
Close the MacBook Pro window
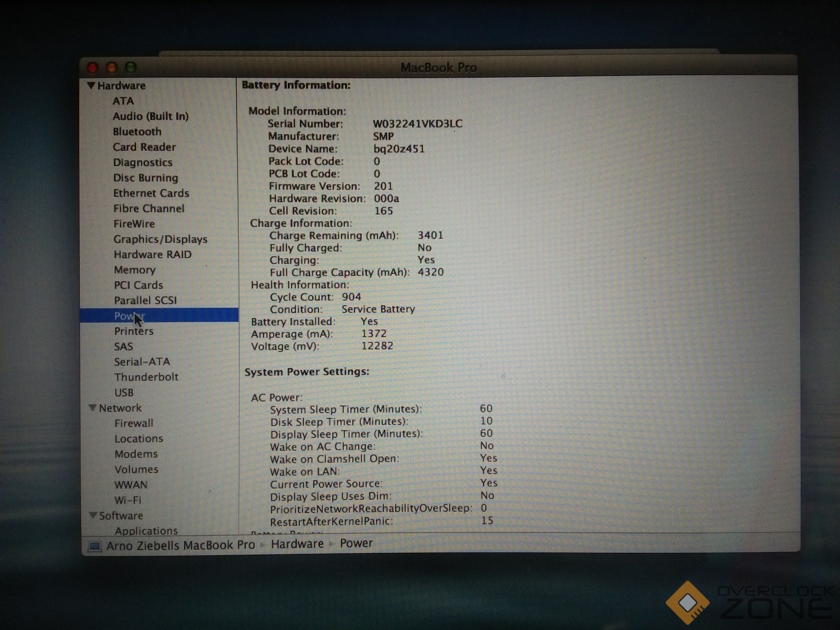point(93,67)
